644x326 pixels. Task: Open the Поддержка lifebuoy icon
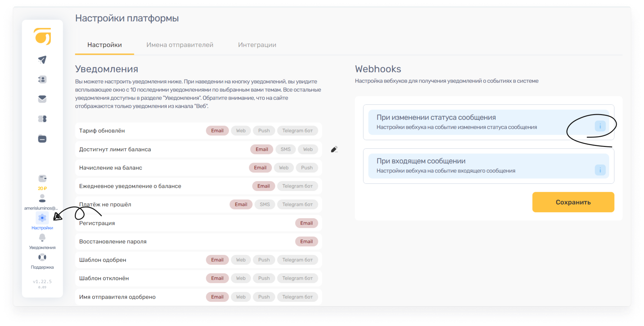(x=42, y=257)
